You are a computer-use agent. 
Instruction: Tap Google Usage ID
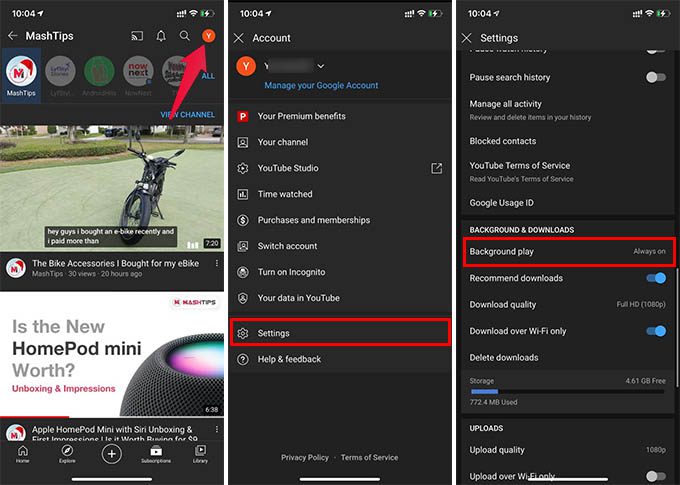click(x=568, y=203)
